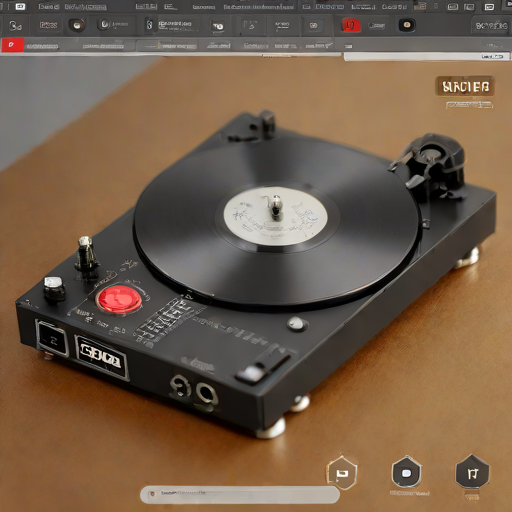Viewport: 512px width, 512px height.
Task: Click the white rectangle icon in the top bar
Action: coord(20,6)
